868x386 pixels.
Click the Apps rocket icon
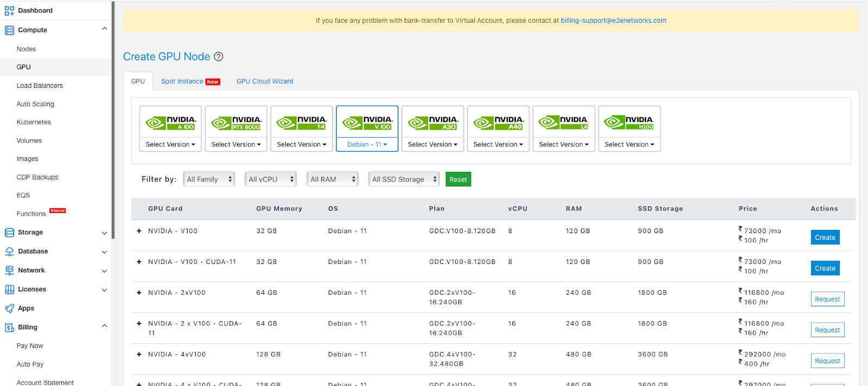(x=9, y=308)
